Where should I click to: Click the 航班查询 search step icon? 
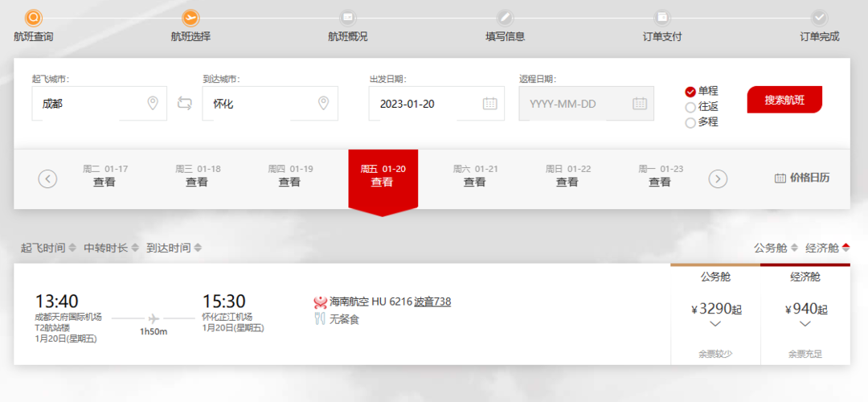[33, 18]
